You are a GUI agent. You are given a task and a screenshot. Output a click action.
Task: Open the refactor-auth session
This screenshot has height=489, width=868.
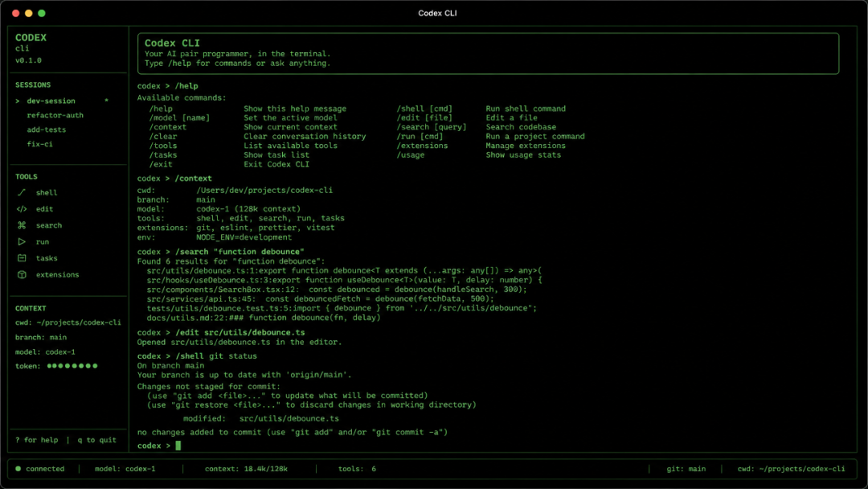point(55,115)
